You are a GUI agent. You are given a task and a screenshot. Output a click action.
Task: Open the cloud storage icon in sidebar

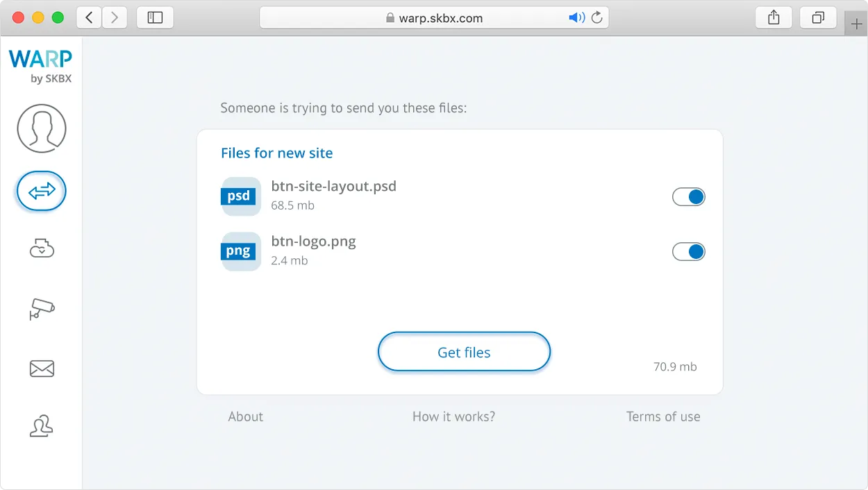[x=42, y=248]
